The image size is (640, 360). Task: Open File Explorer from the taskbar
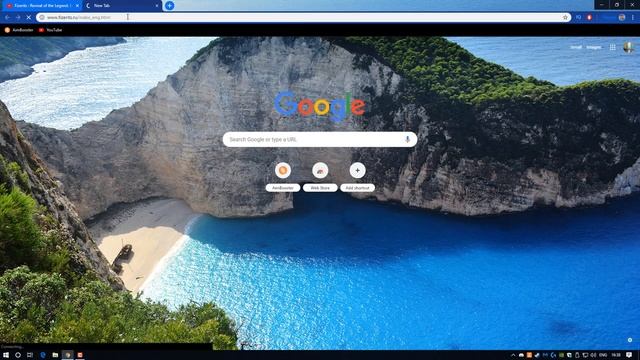pos(55,355)
